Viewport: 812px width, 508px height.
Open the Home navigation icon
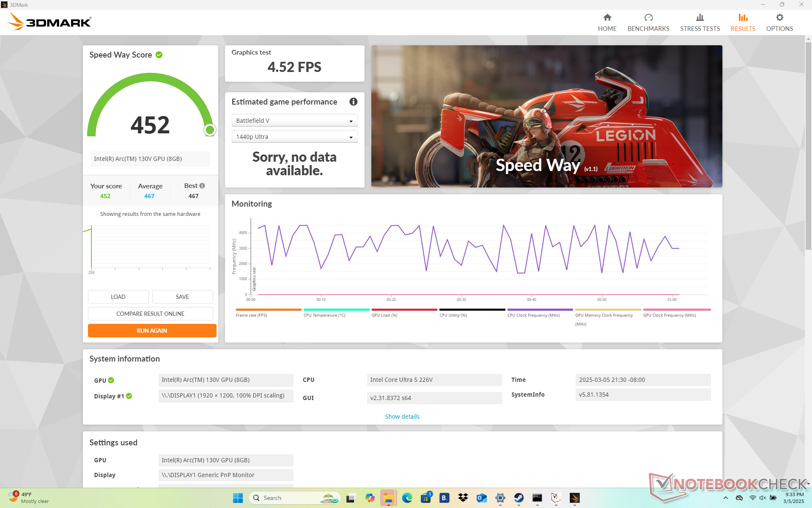[607, 18]
